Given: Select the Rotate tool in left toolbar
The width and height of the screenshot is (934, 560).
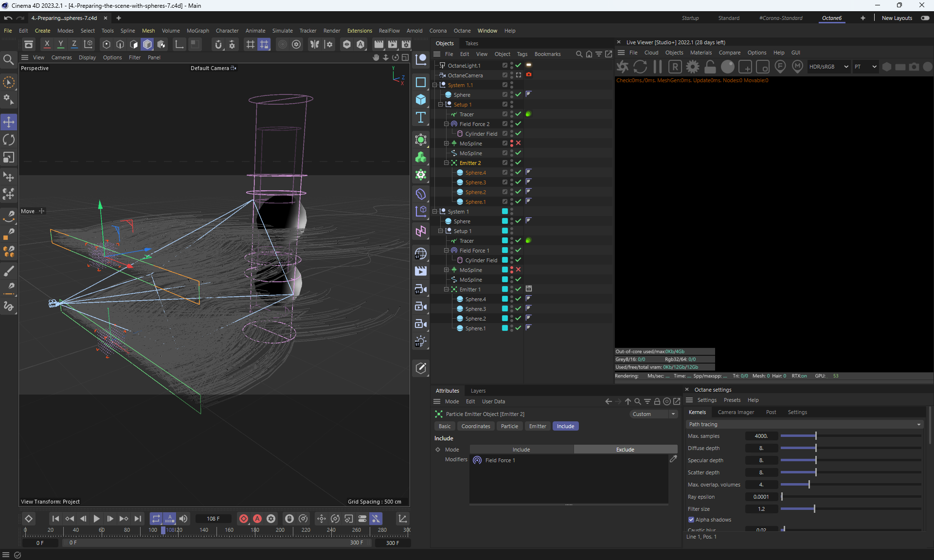Looking at the screenshot, I should tap(9, 140).
